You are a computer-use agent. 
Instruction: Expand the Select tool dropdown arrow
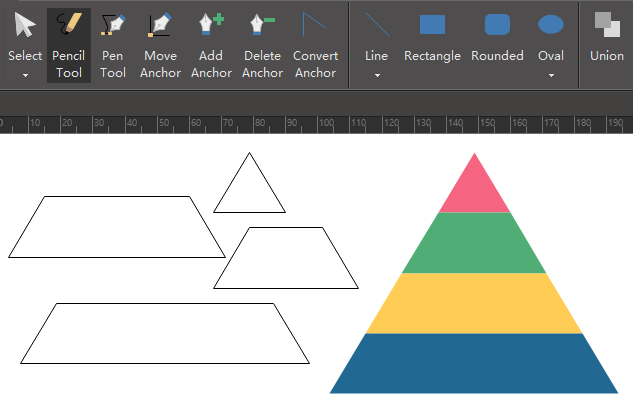25,75
